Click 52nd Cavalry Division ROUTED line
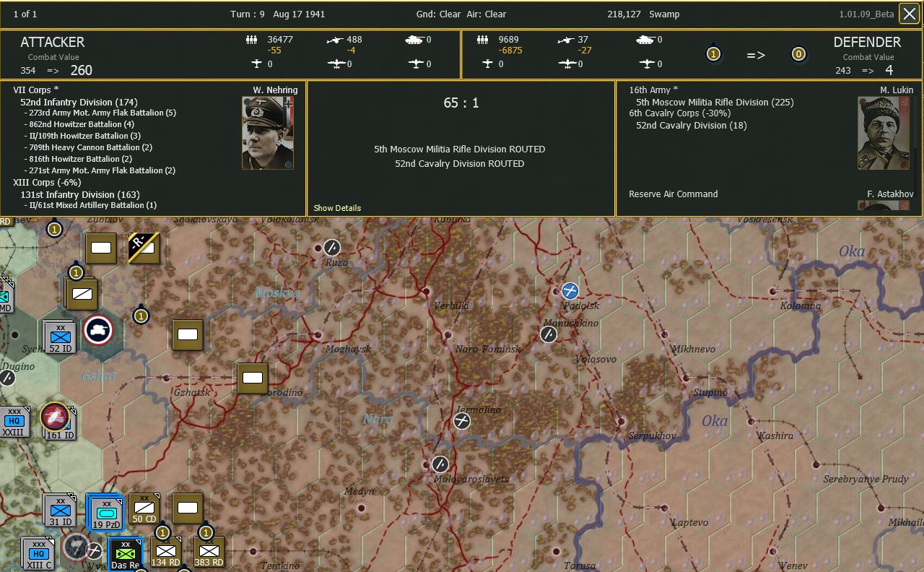This screenshot has width=924, height=572. coord(460,164)
